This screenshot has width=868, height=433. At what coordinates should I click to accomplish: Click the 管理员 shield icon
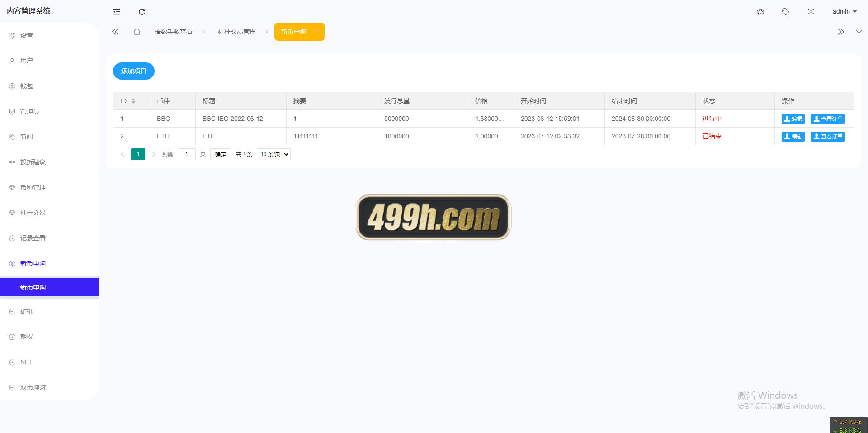12,111
